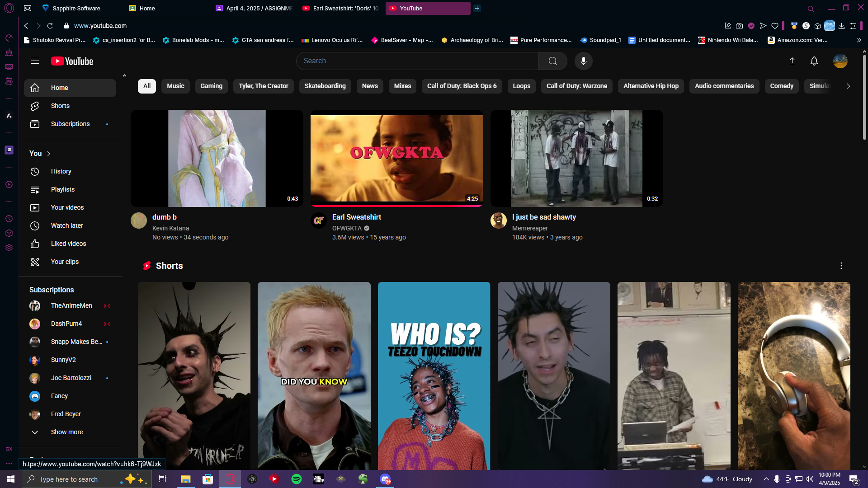The height and width of the screenshot is (488, 868).
Task: Open the 'DID YOU KNOW' short
Action: click(314, 376)
